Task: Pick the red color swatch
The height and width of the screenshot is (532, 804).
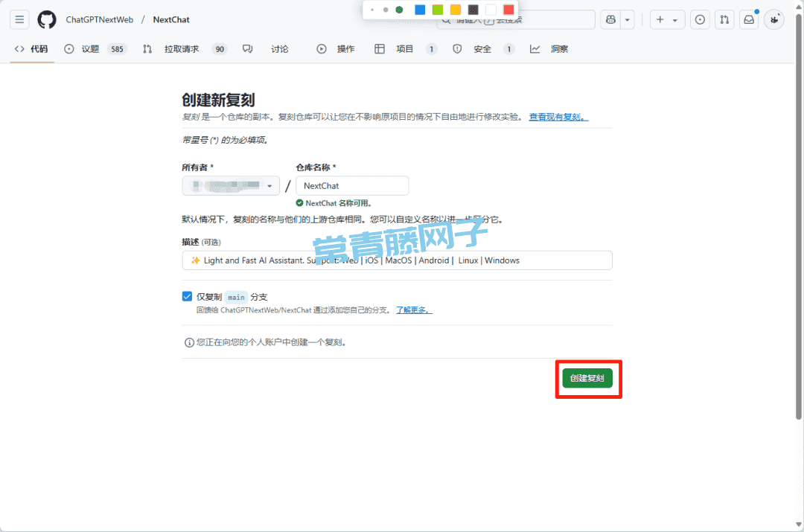Action: [x=508, y=10]
